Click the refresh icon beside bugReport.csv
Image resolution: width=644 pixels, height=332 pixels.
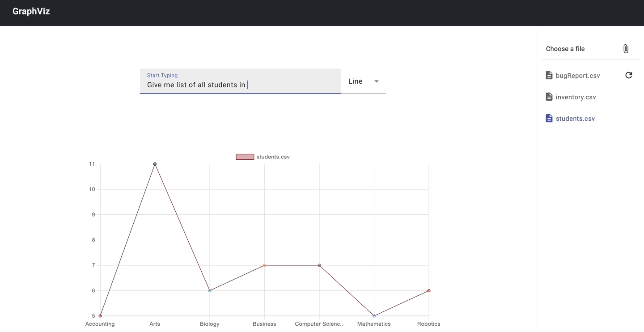click(628, 75)
